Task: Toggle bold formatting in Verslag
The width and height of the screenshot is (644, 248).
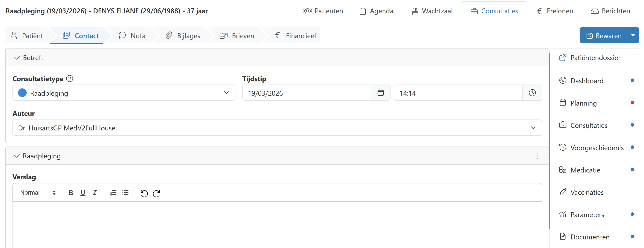Action: pos(71,193)
